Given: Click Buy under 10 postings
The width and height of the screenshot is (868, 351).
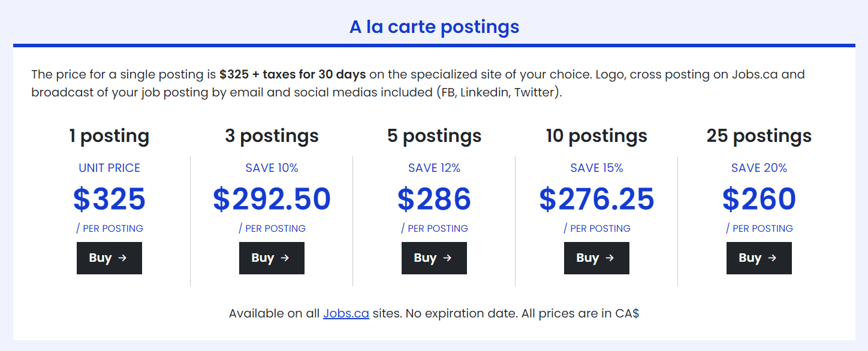Looking at the screenshot, I should (596, 258).
